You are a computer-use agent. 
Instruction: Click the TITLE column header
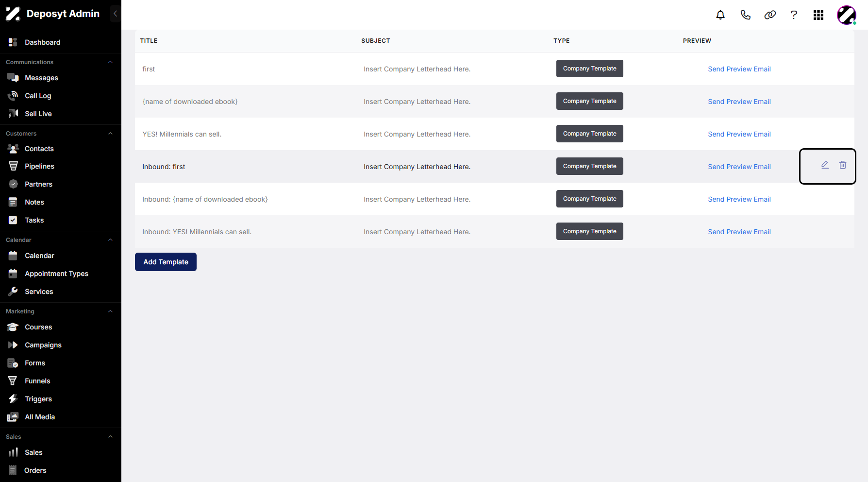click(149, 41)
